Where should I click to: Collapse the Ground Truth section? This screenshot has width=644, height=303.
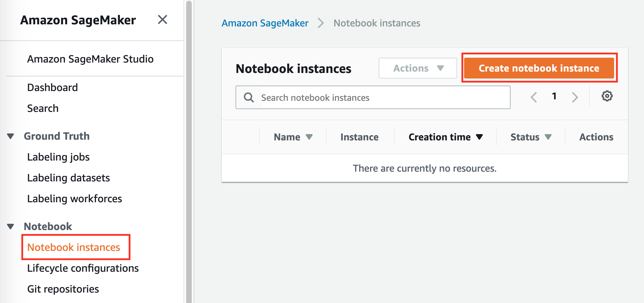click(x=11, y=136)
